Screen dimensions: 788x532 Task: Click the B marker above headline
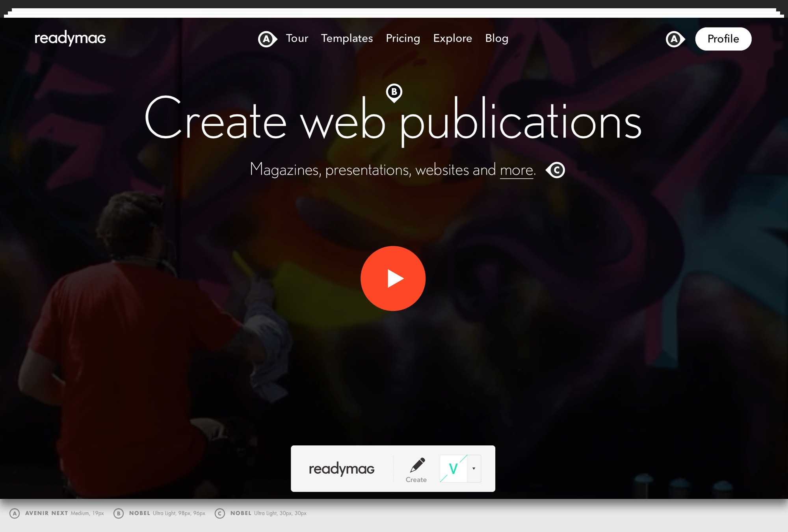[x=394, y=92]
